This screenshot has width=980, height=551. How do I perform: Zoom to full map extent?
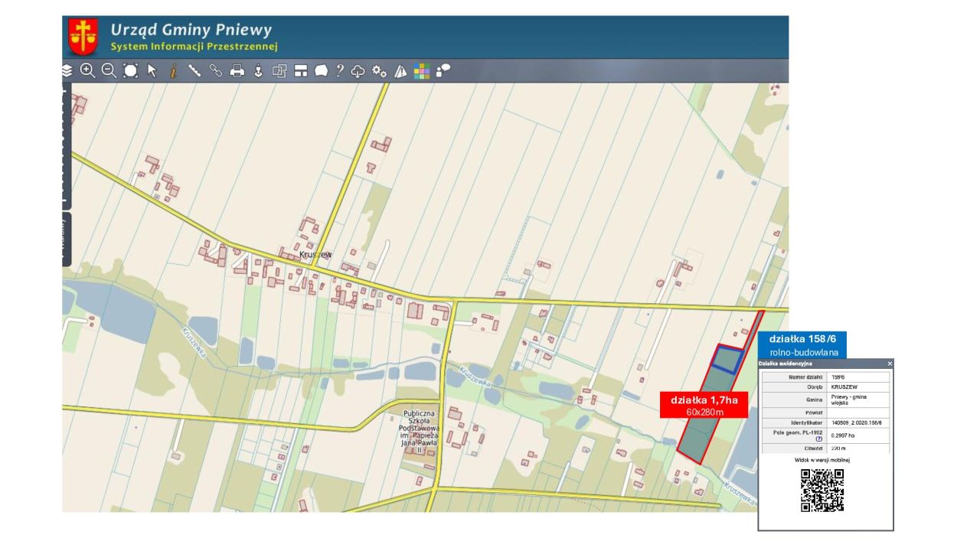click(x=130, y=70)
